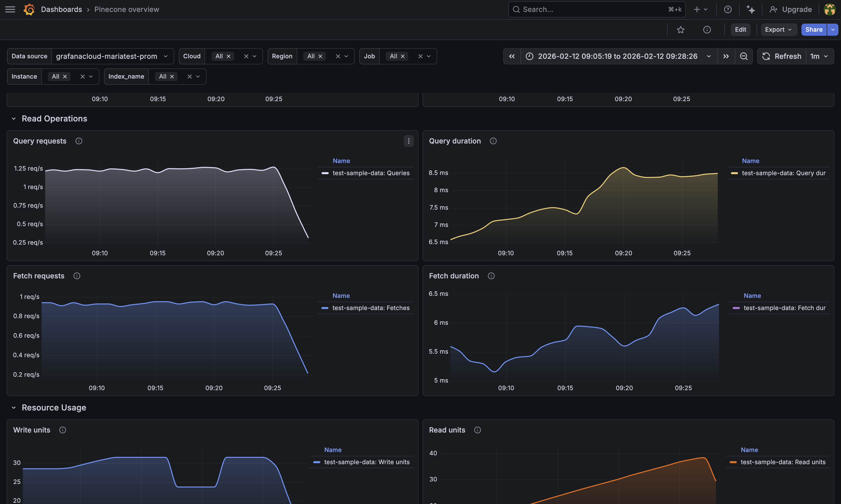The image size is (841, 504).
Task: Collapse the Resource Usage row
Action: [14, 408]
